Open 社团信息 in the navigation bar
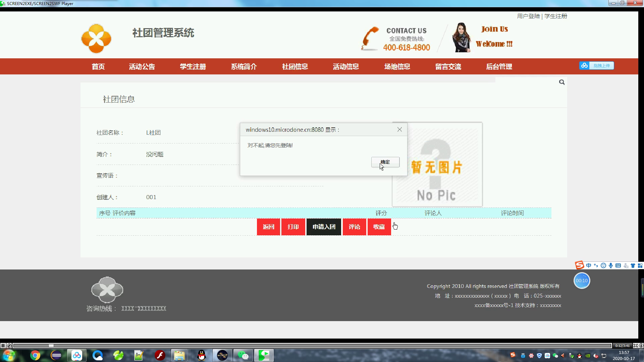This screenshot has height=362, width=644. point(295,66)
